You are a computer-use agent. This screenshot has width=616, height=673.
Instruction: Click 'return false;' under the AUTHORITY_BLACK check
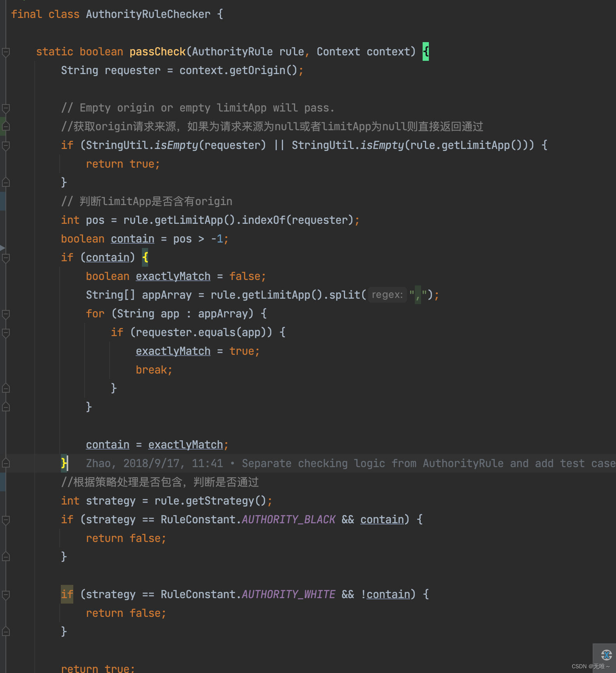tap(126, 538)
